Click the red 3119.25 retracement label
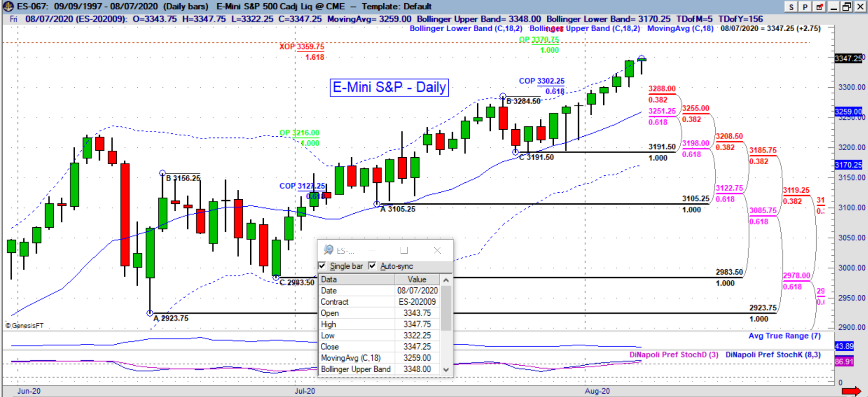Image resolution: width=868 pixels, height=397 pixels. click(797, 190)
